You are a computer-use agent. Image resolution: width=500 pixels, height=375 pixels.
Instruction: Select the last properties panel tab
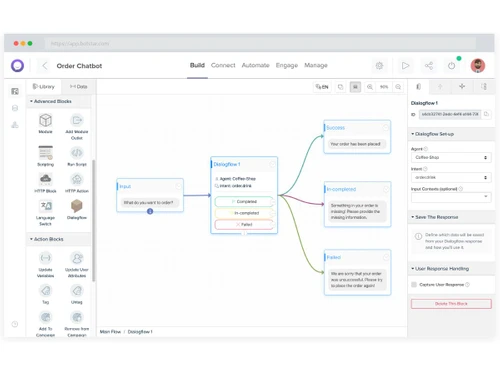coord(484,87)
